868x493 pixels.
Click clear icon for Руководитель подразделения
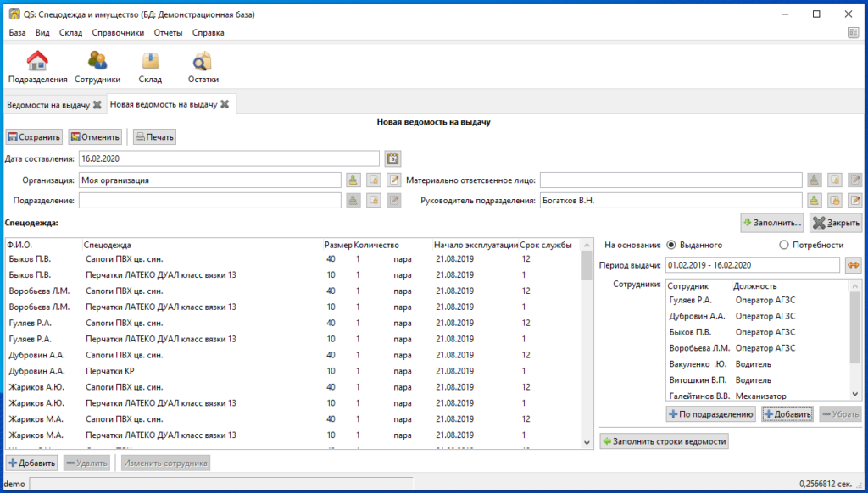click(x=835, y=200)
